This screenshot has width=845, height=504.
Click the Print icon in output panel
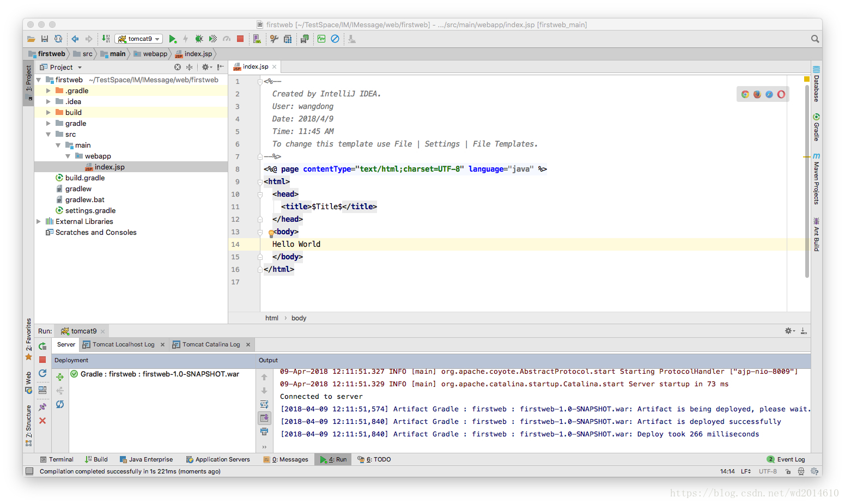coord(264,432)
